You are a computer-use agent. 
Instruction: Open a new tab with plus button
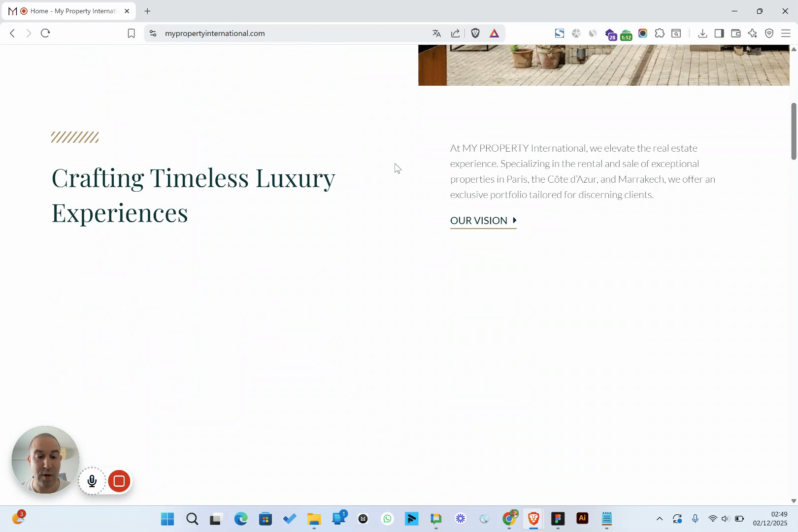pyautogui.click(x=147, y=11)
